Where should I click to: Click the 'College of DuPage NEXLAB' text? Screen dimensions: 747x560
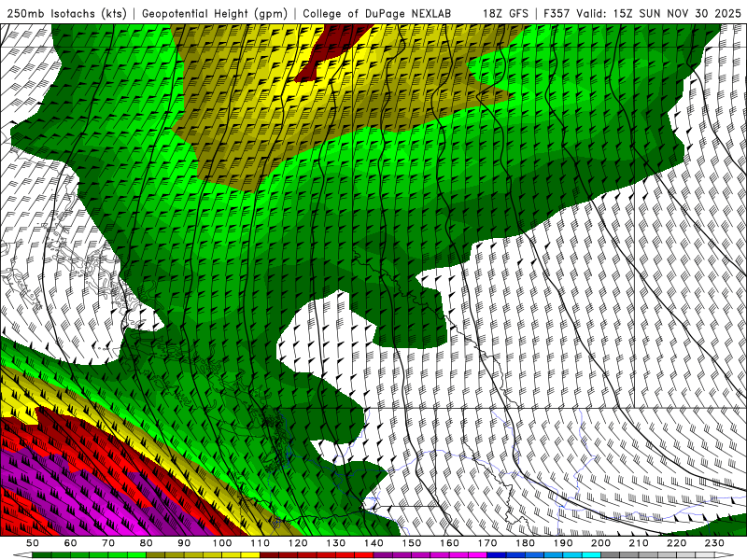tap(377, 13)
